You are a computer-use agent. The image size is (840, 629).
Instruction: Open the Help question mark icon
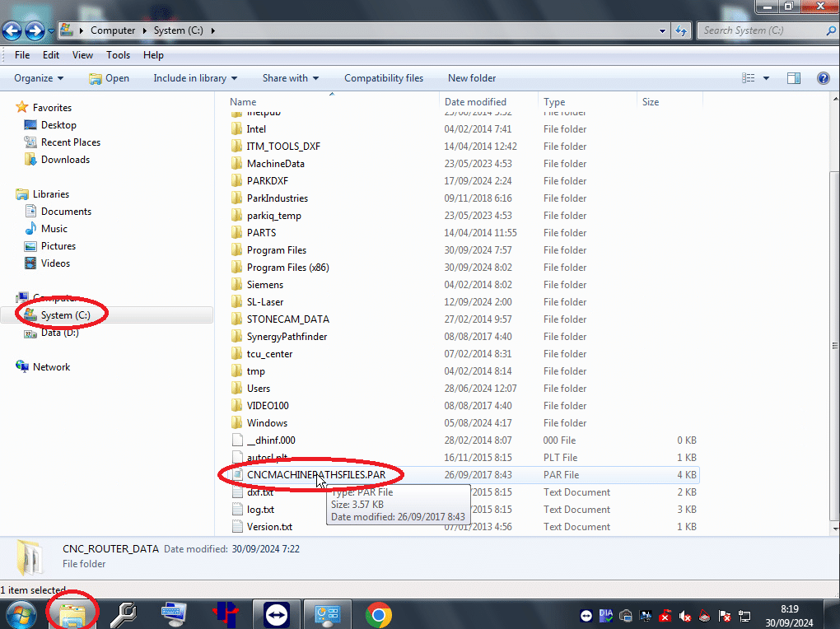[822, 78]
